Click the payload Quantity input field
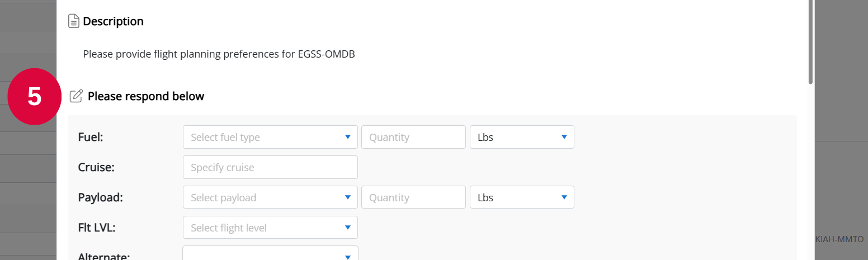The width and height of the screenshot is (868, 260). coord(413,197)
